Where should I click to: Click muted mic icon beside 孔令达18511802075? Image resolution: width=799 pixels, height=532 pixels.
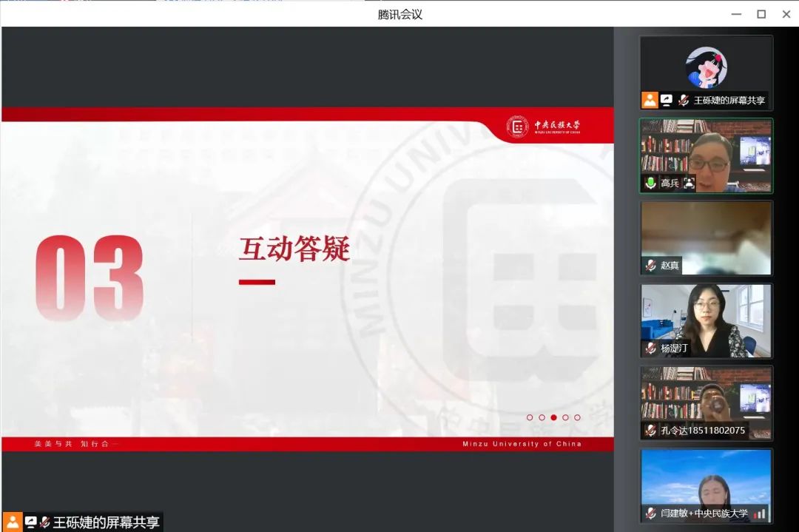(x=650, y=430)
